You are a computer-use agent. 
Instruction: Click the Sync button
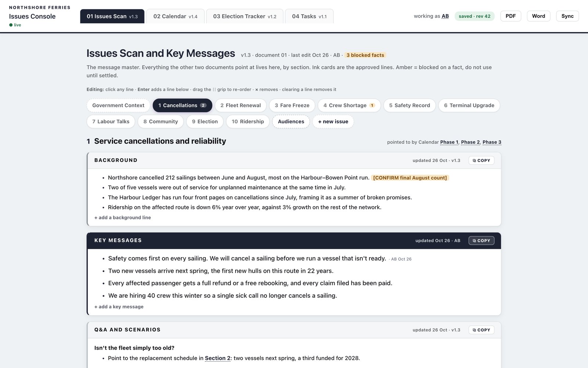[x=567, y=16]
